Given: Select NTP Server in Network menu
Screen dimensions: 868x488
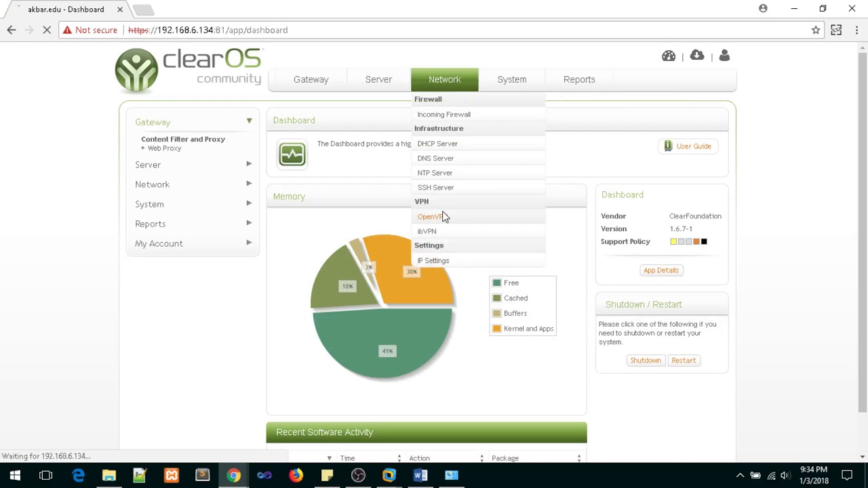Looking at the screenshot, I should pos(479,173).
